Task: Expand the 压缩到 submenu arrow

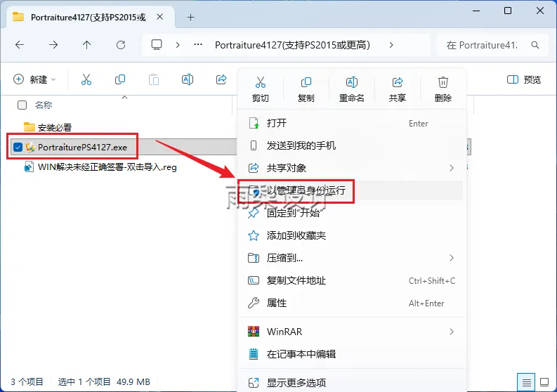Action: (x=452, y=258)
